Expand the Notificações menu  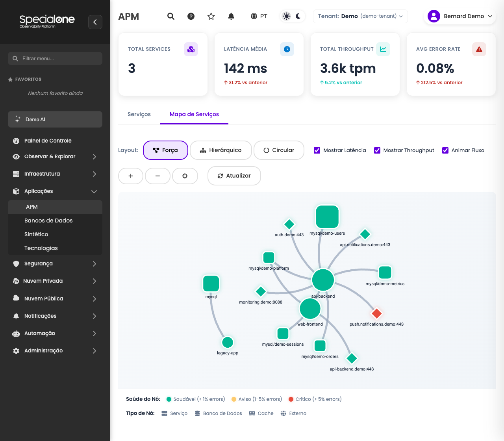pos(55,316)
